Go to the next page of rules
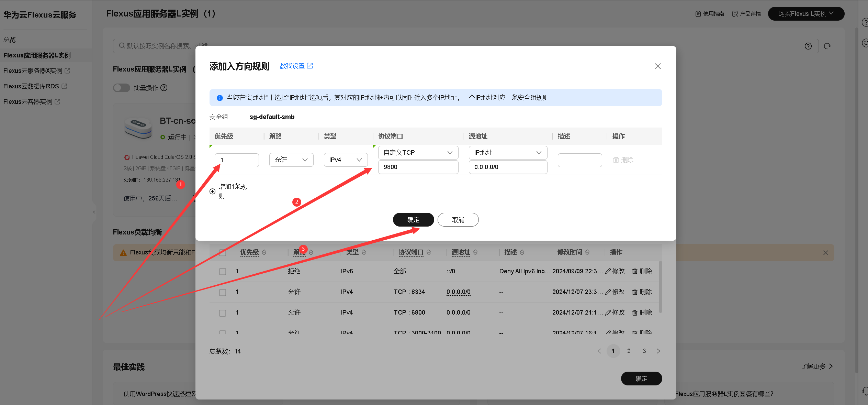 [658, 351]
